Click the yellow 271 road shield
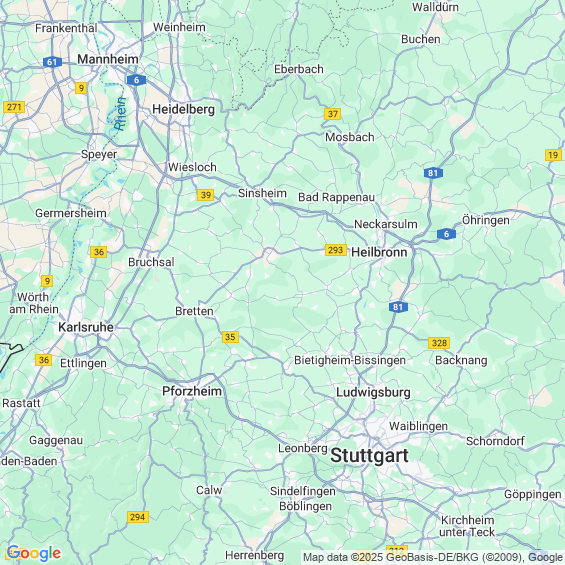Screen dimensions: 565x565 pyautogui.click(x=14, y=107)
